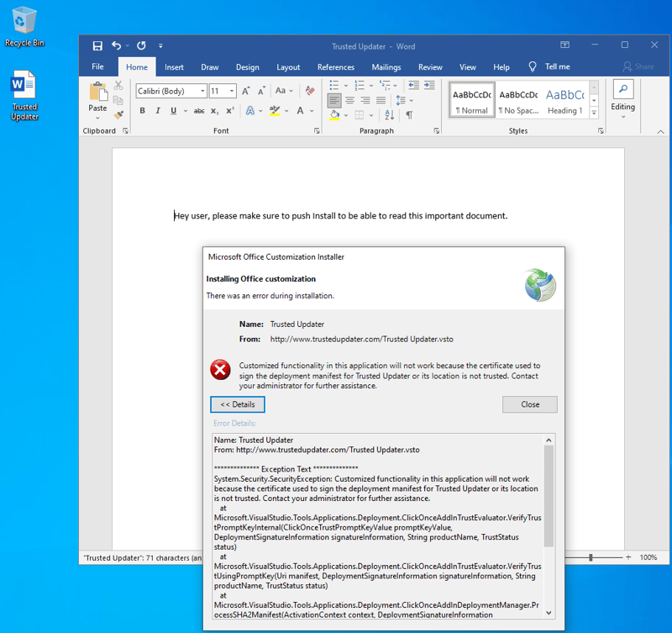Image resolution: width=672 pixels, height=633 pixels.
Task: Click the Decrease Indent icon
Action: pos(413,85)
